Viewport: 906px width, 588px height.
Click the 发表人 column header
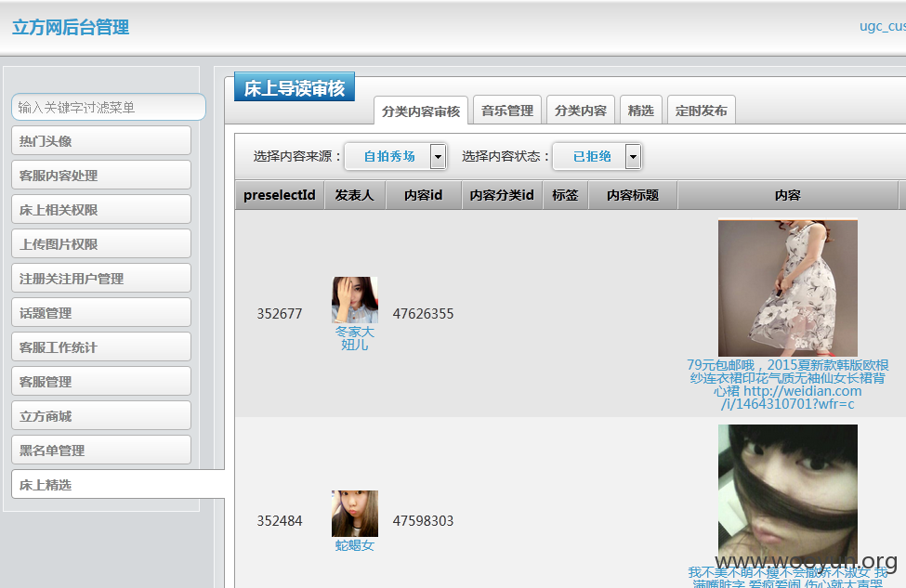pos(355,195)
